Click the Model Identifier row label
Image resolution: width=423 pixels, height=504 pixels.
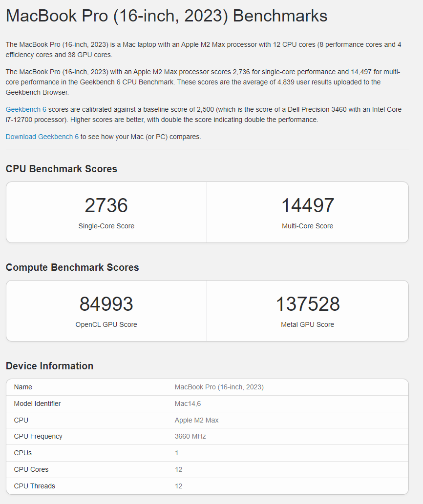(x=37, y=403)
